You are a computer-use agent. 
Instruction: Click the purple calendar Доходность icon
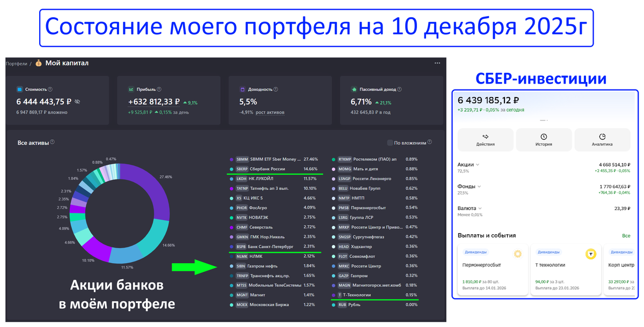click(243, 90)
